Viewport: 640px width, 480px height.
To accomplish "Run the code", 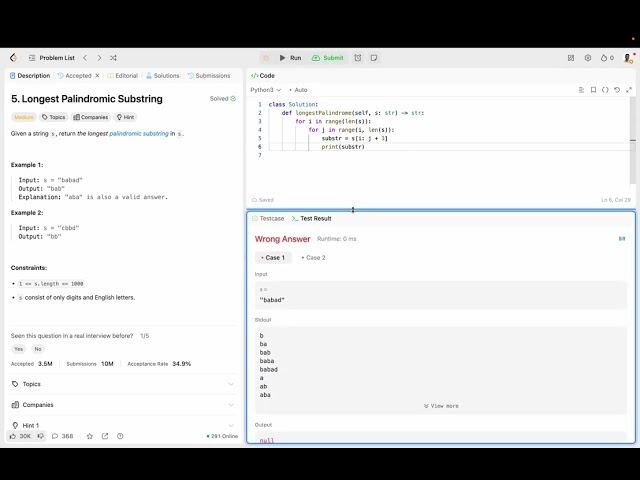I will coord(290,58).
